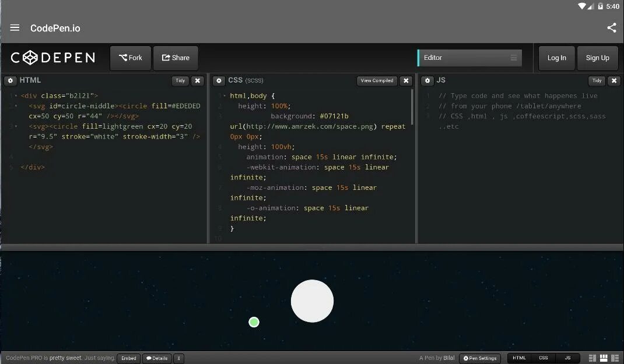Click the horizontal editor-preview resize bar
This screenshot has height=364, width=624.
[x=312, y=248]
